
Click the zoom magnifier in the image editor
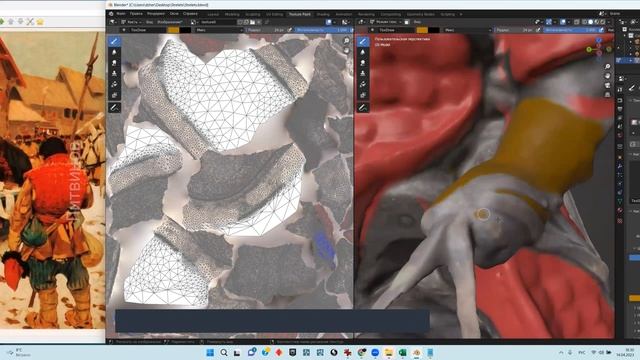347,41
